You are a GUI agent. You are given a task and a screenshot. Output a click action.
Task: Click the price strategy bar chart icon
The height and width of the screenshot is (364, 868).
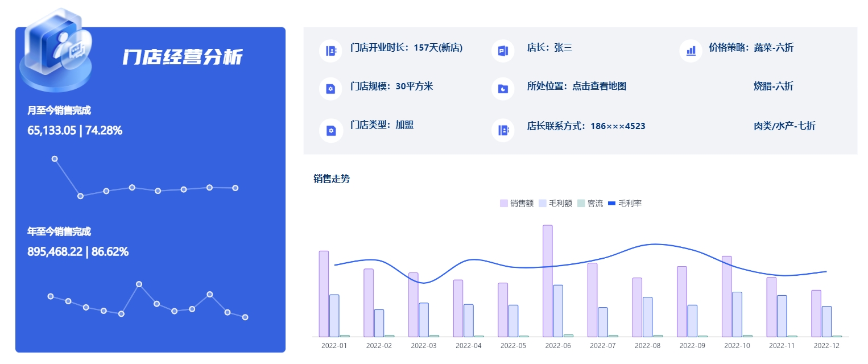pyautogui.click(x=691, y=51)
